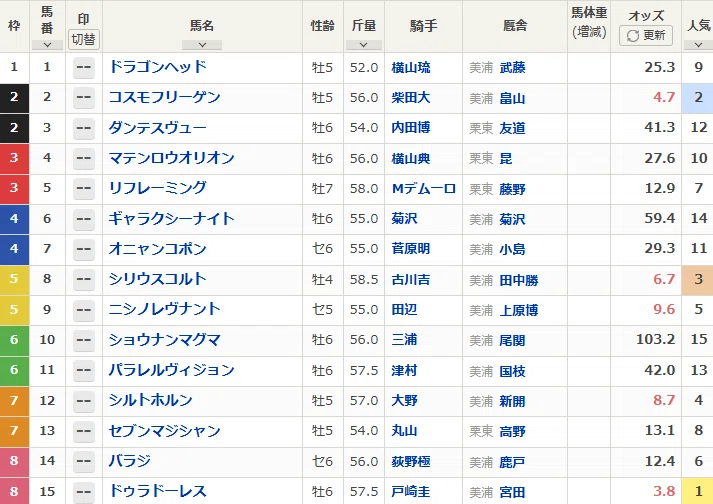Viewport: 713px width, 504px height.
Task: Open trainer 畠山 stable page
Action: pos(512,98)
